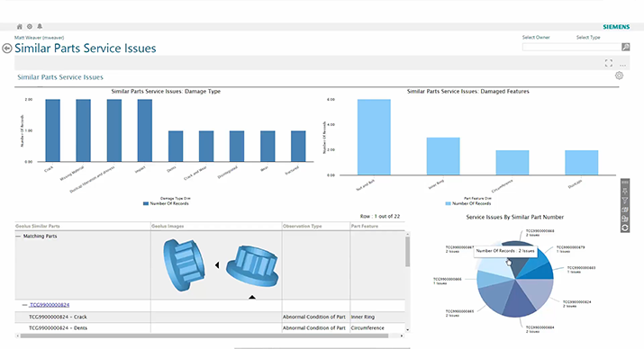
Task: Click the search magnifier button
Action: 625,47
